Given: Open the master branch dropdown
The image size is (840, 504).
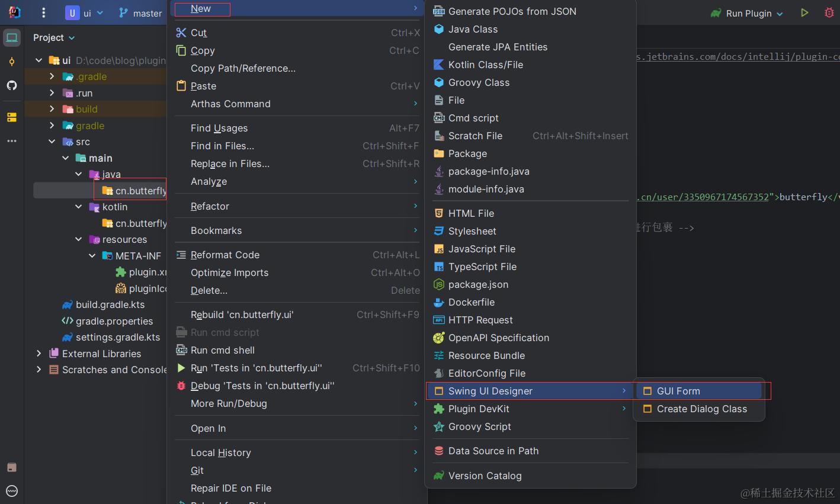Looking at the screenshot, I should click(140, 13).
